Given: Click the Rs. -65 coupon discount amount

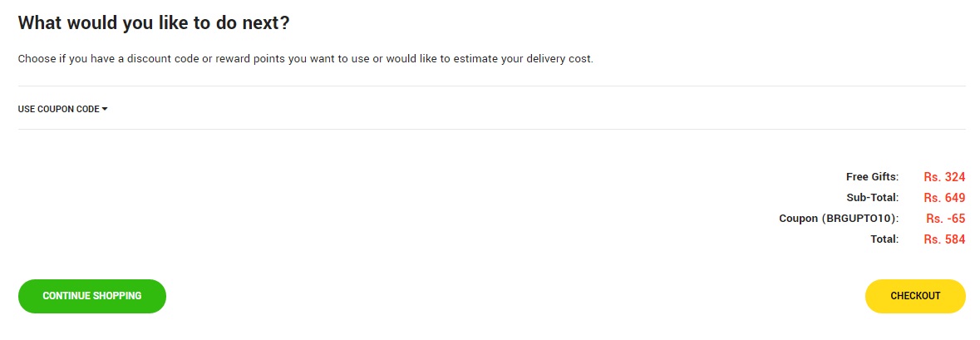Looking at the screenshot, I should coord(946,219).
